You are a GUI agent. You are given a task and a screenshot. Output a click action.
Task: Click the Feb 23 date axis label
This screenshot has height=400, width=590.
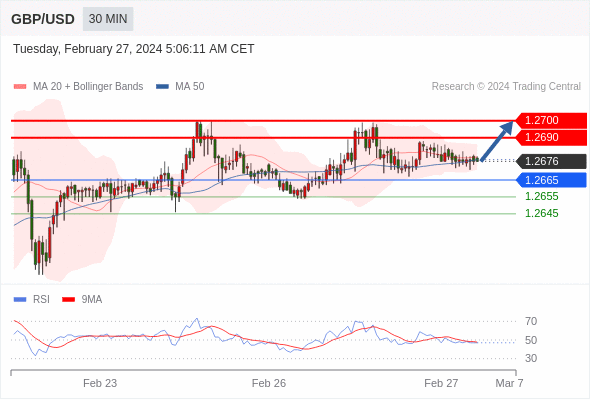click(x=100, y=383)
